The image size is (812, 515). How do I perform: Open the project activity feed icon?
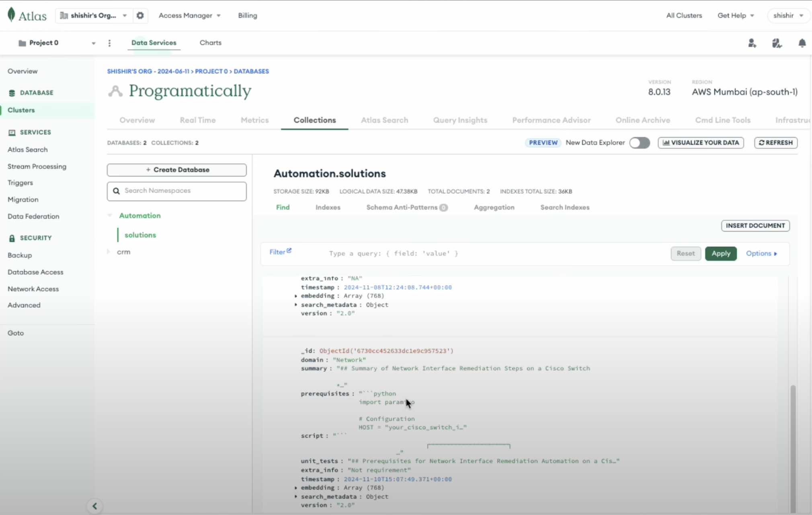[x=777, y=43]
